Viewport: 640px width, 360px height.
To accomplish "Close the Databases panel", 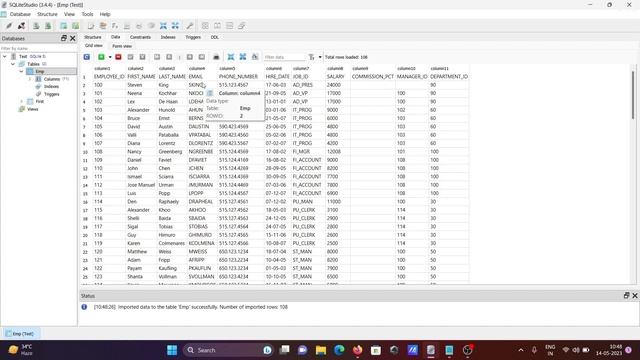I will click(73, 38).
